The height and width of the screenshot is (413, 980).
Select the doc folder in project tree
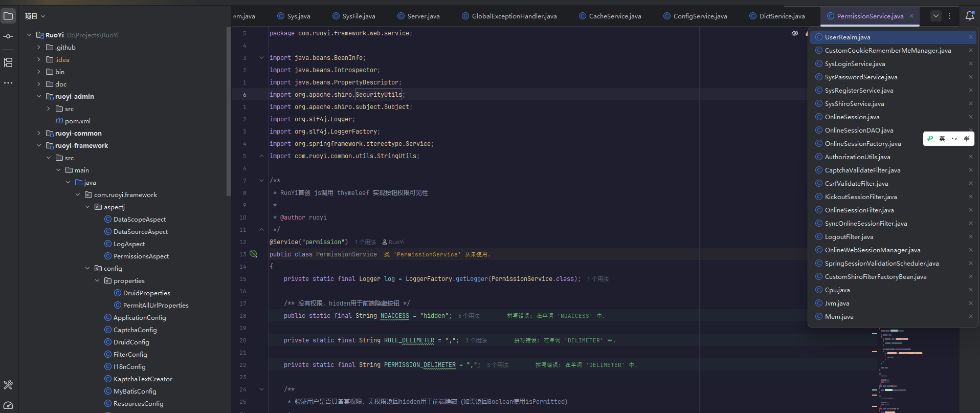click(x=56, y=84)
